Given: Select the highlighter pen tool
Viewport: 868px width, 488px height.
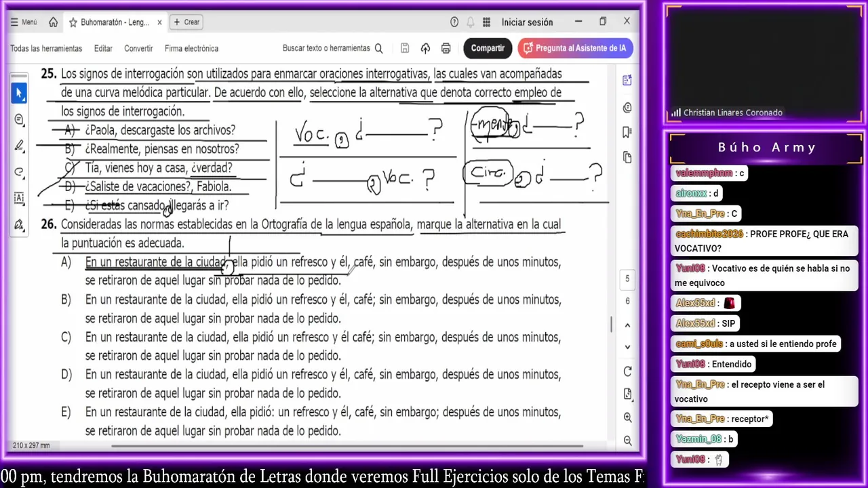Looking at the screenshot, I should point(19,146).
